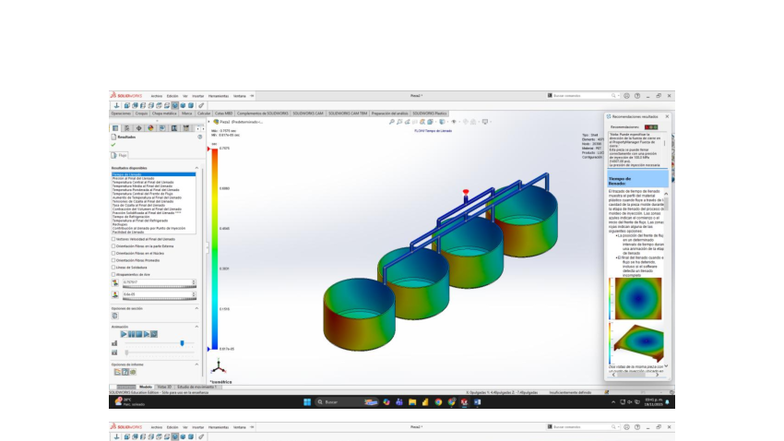784x441 pixels.
Task: Collapse the Opciones de sección panel
Action: pyautogui.click(x=196, y=308)
